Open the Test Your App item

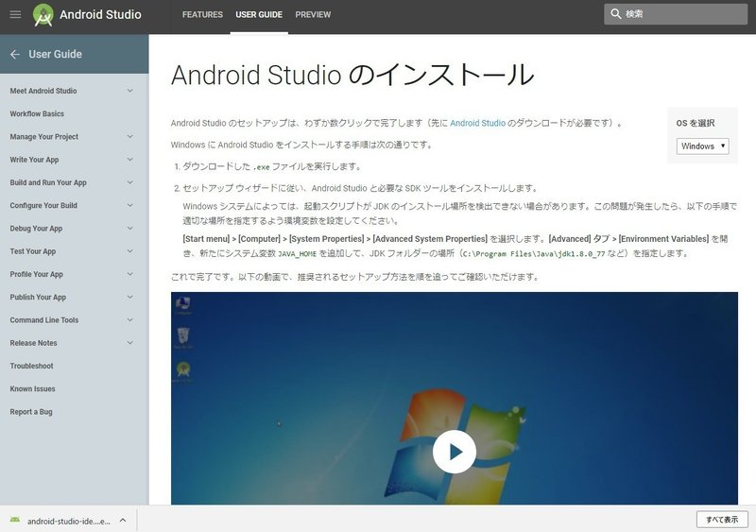pyautogui.click(x=33, y=251)
